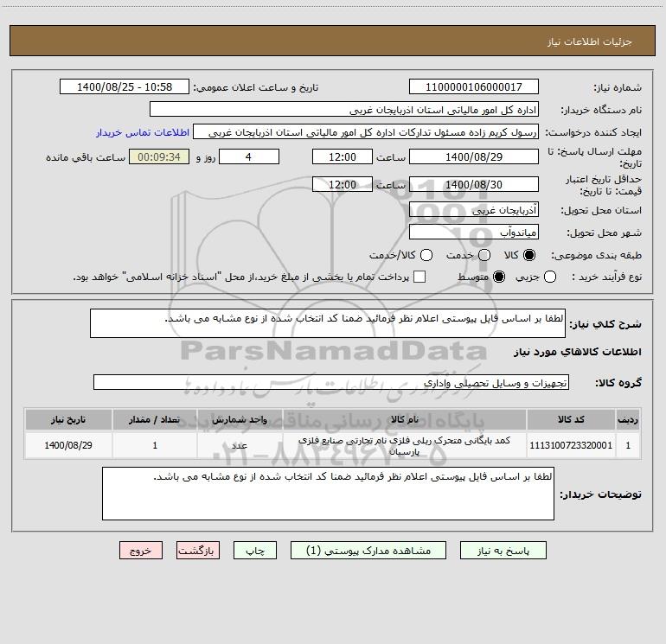Choose the متوسط purchase type radio
This screenshot has width=666, height=644.
[x=499, y=277]
